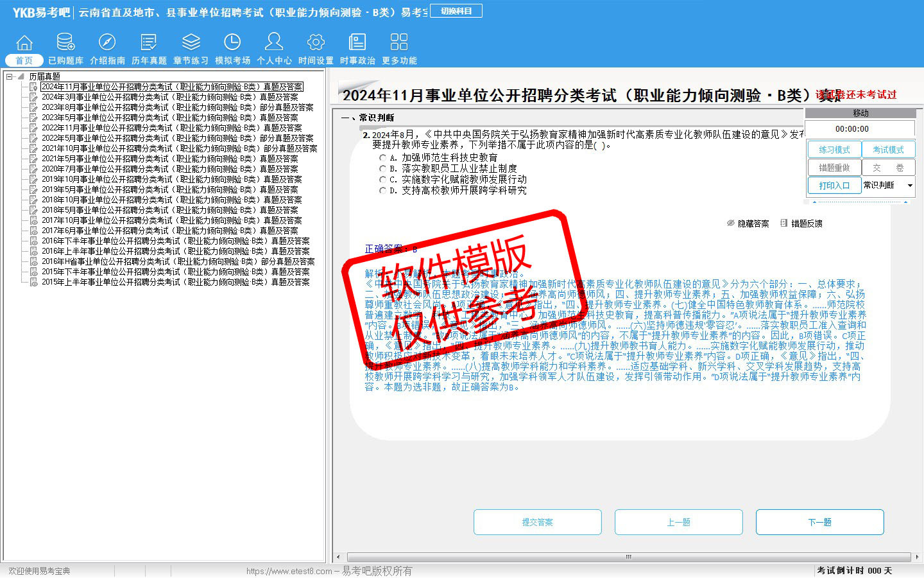Click the 考试倒计时 000 天 status entry
The image size is (924, 578).
tap(854, 571)
